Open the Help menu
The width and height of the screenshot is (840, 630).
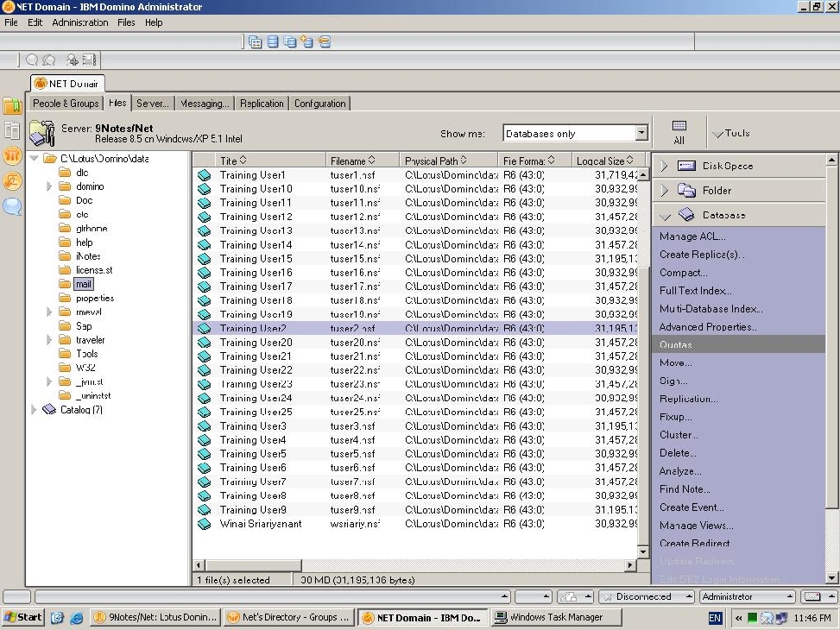pos(154,22)
